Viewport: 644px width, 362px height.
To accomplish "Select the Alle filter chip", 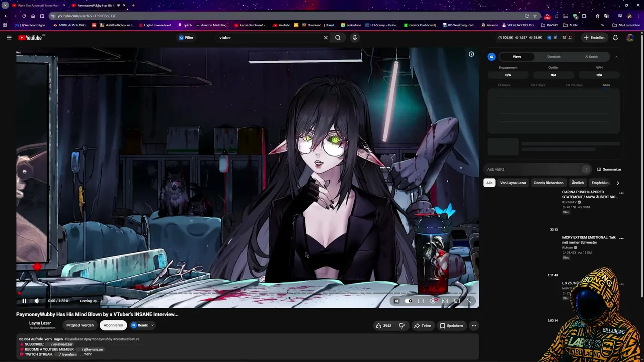I will click(x=489, y=183).
